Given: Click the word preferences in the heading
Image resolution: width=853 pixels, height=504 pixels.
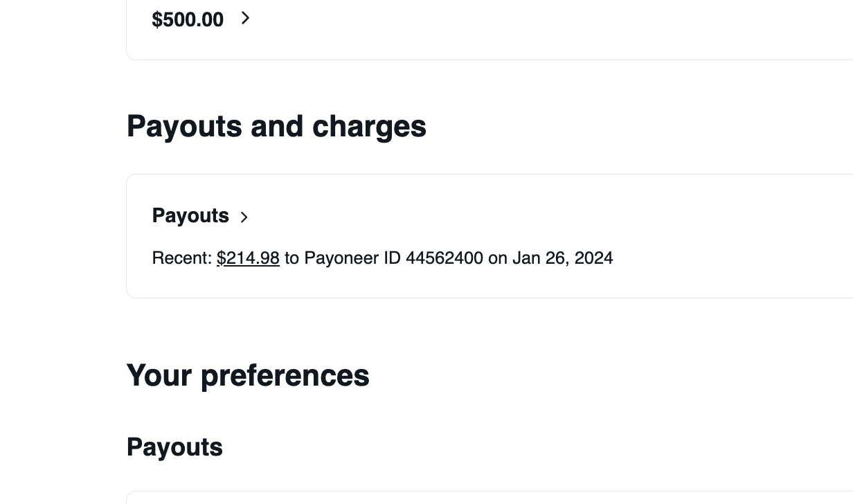Looking at the screenshot, I should (x=285, y=376).
